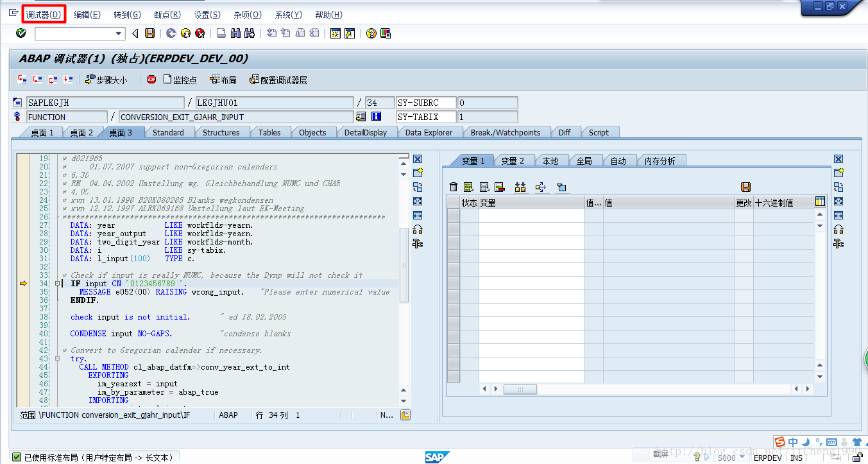Open the 帮助(H) menu
868x464 pixels.
[x=328, y=14]
